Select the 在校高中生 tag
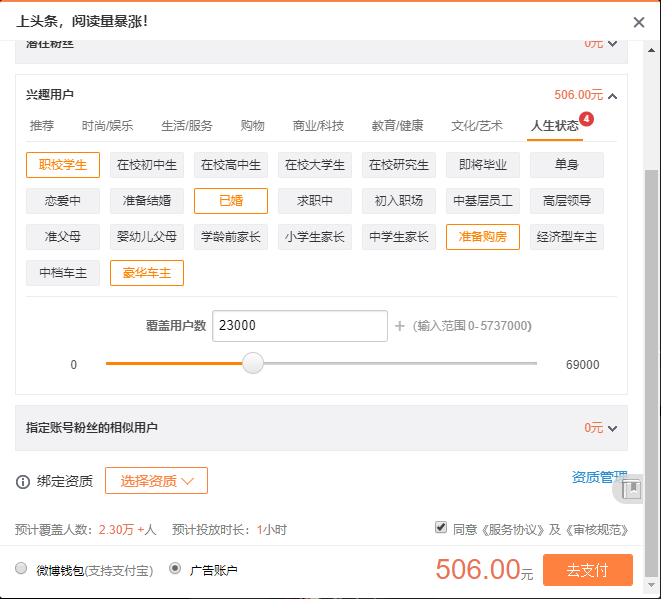Viewport: 661px width, 599px height. (231, 165)
